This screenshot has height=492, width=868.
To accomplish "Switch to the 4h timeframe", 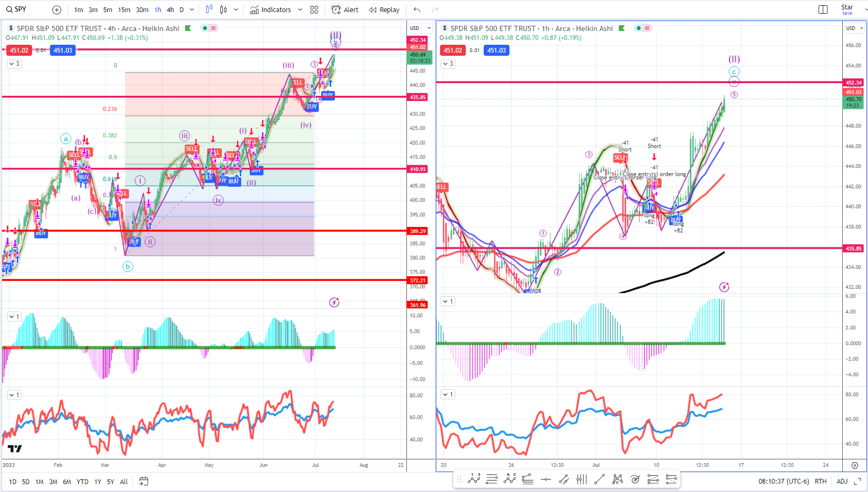I will 170,9.
